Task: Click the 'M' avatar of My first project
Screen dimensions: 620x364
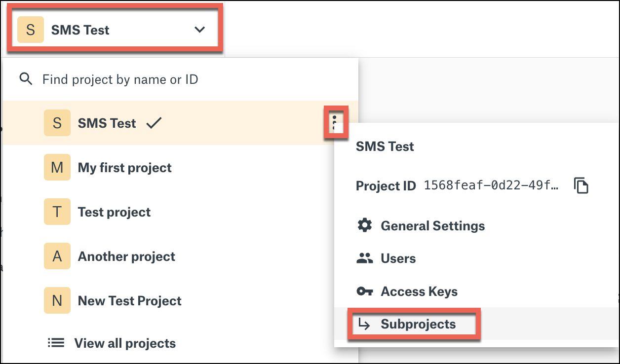Action: (x=57, y=167)
